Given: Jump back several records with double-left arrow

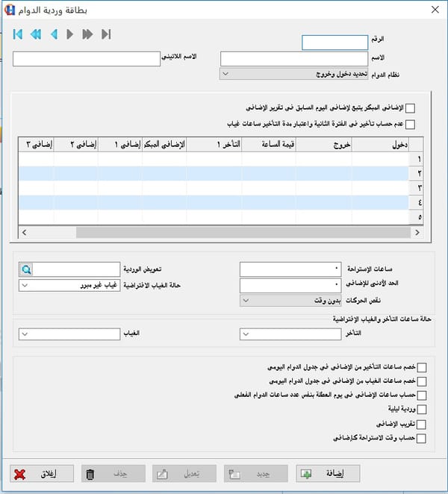Looking at the screenshot, I should coord(36,34).
